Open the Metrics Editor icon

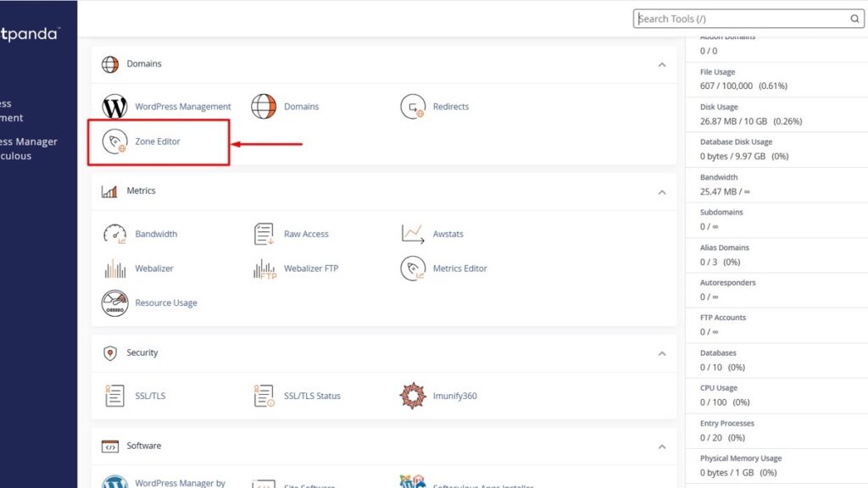[x=413, y=269]
